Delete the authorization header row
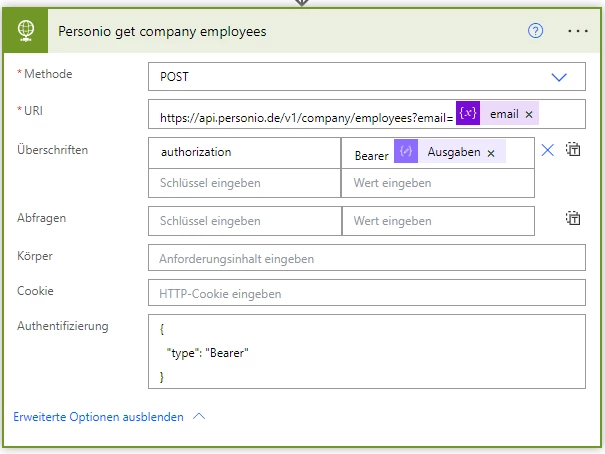Image resolution: width=605 pixels, height=454 pixels. click(x=548, y=150)
